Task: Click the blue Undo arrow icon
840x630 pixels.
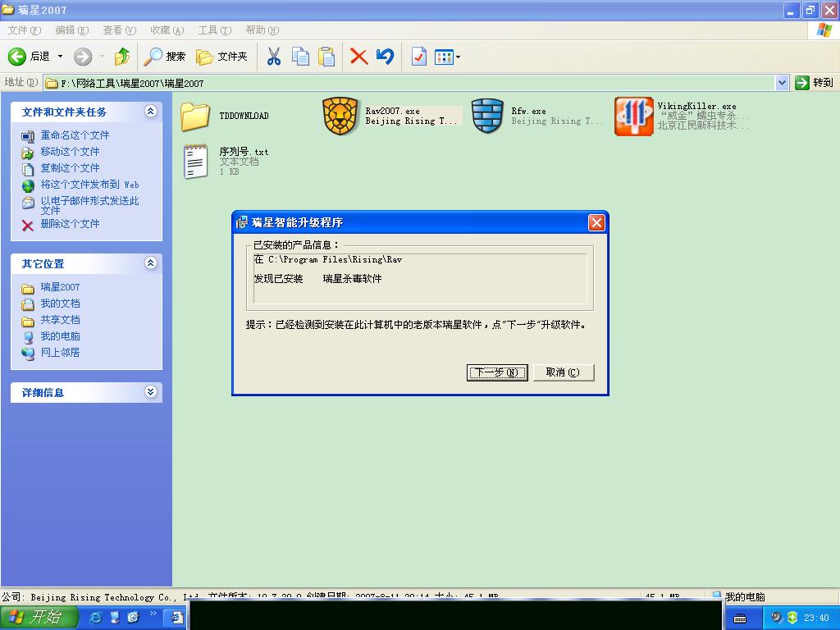Action: point(386,57)
